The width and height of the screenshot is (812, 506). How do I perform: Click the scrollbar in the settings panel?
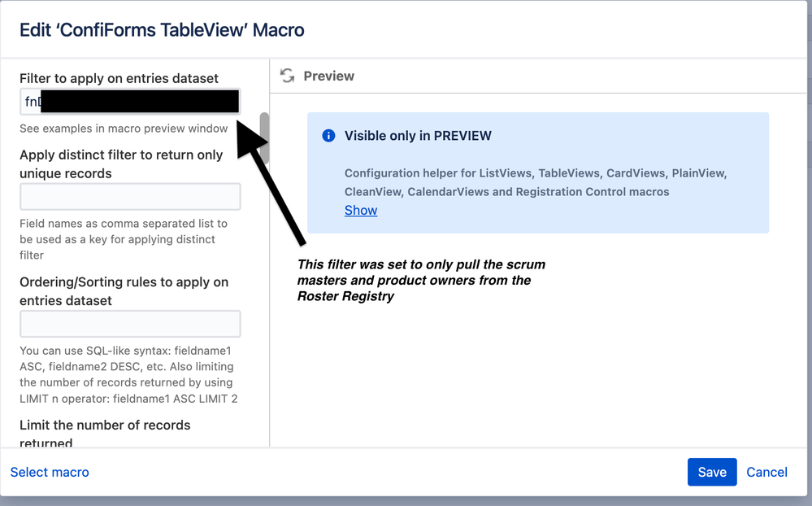click(x=263, y=138)
